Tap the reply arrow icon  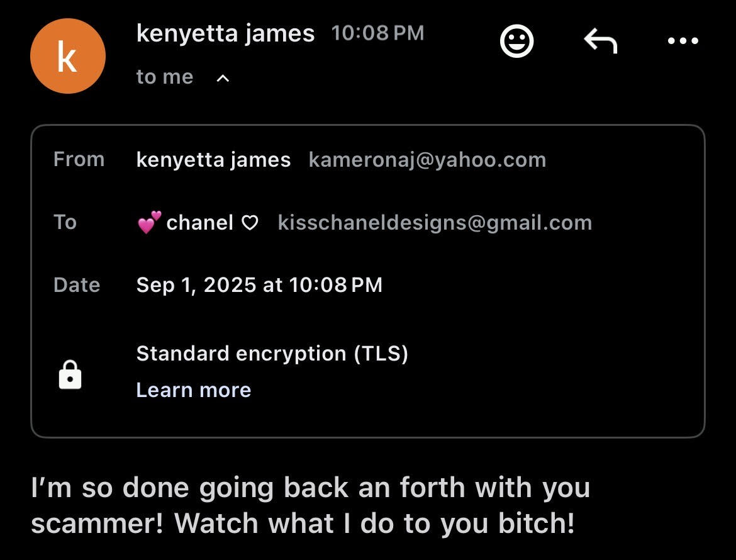600,41
